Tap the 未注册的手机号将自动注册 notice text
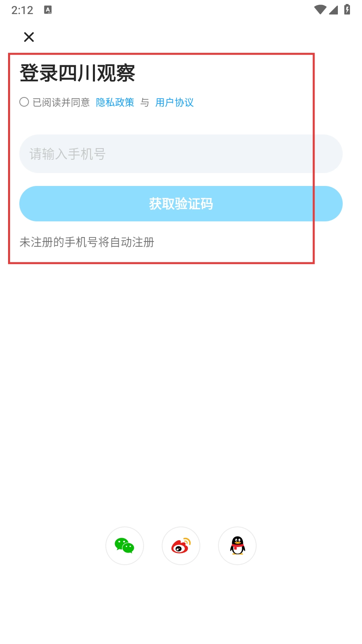362x644 pixels. point(87,242)
